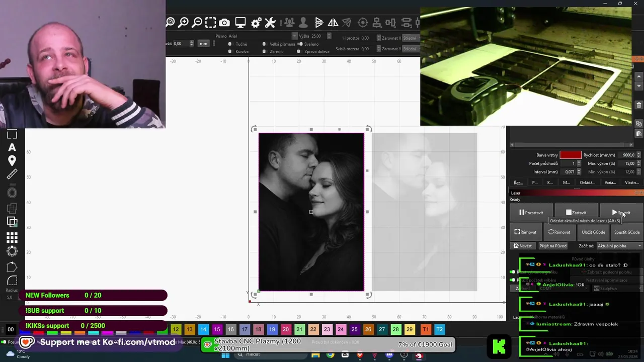Select the position marker pin tool

(x=12, y=161)
